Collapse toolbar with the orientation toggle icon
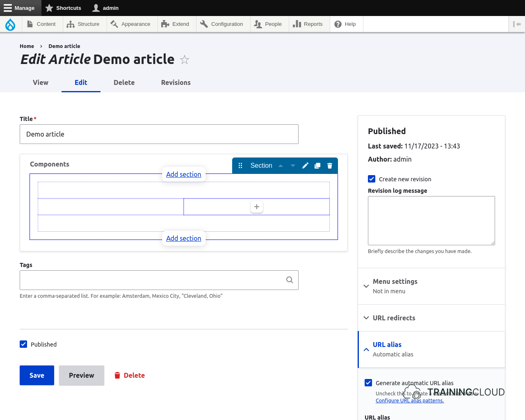Image resolution: width=525 pixels, height=420 pixels. [517, 24]
